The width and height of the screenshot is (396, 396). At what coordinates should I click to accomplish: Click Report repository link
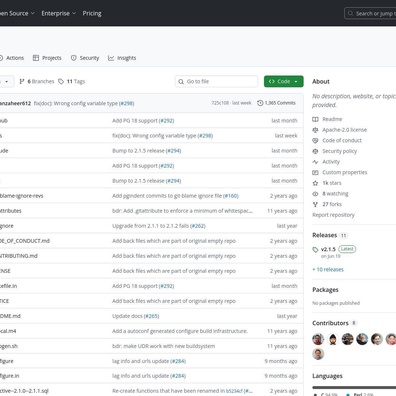[333, 215]
